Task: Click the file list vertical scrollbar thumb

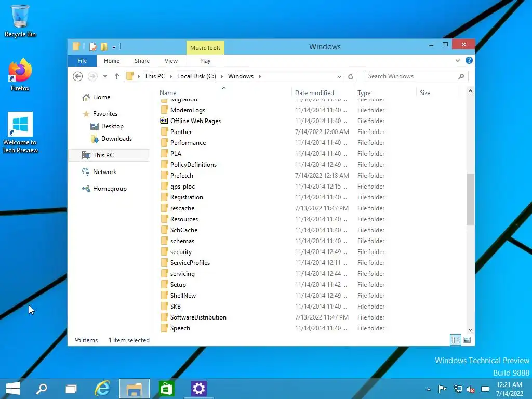Action: point(470,199)
